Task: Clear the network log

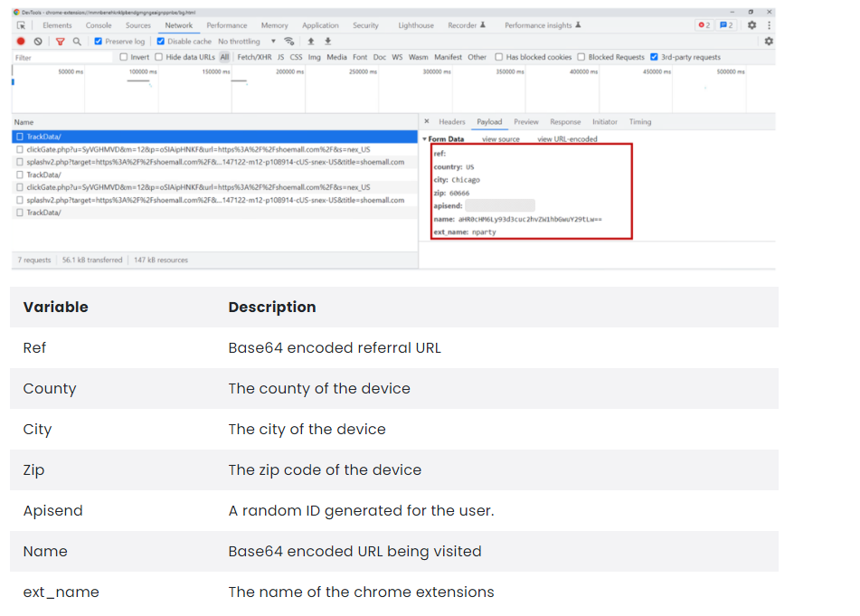Action: point(38,42)
